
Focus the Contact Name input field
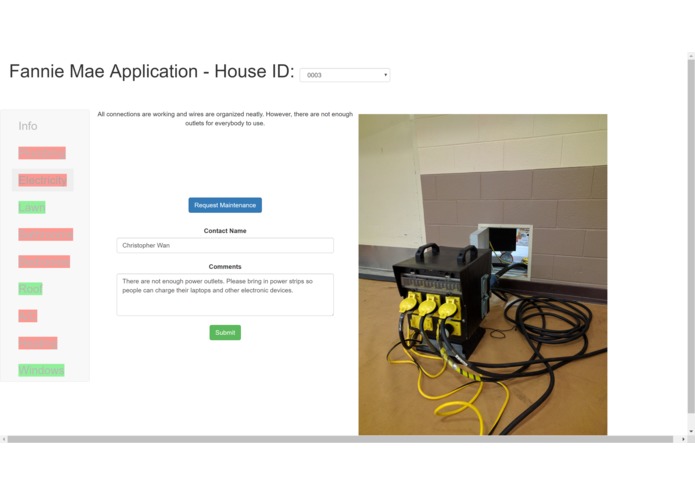tap(225, 245)
